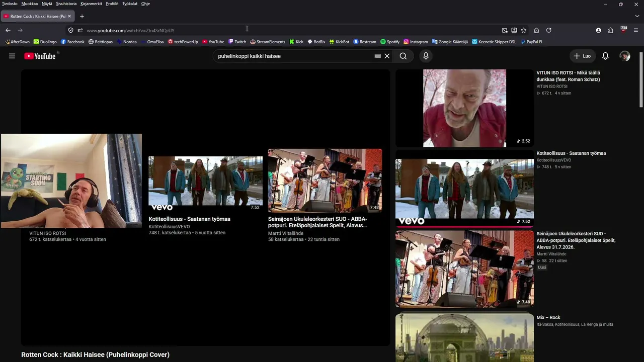Open the on-screen keyboard in search box
Image resolution: width=644 pixels, height=362 pixels.
[378, 56]
